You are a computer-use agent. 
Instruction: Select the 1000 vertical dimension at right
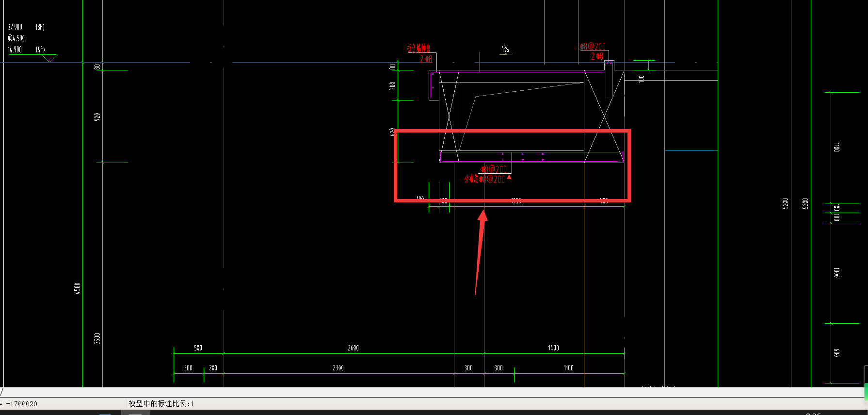(836, 273)
